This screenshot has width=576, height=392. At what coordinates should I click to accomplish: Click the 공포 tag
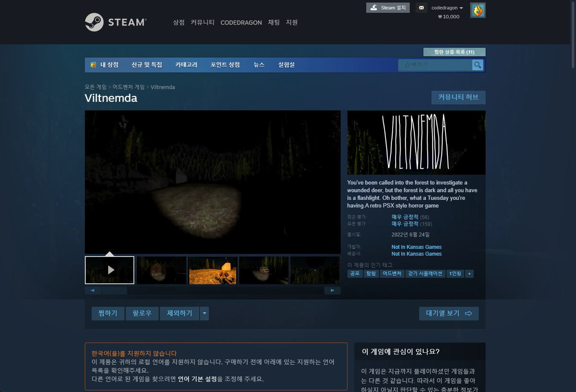tap(355, 274)
